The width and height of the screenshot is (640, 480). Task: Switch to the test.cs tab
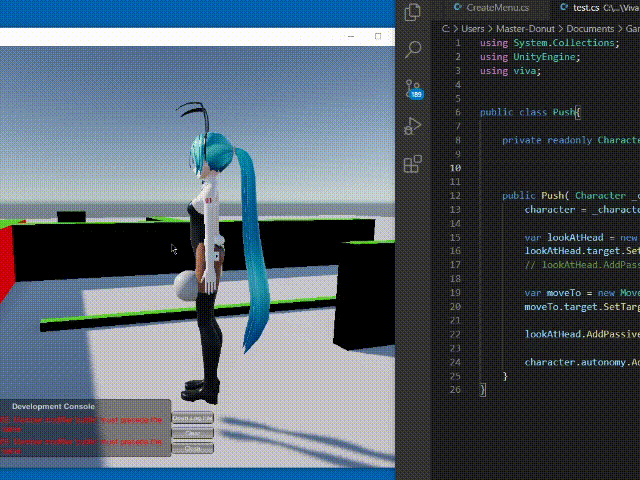coord(596,8)
